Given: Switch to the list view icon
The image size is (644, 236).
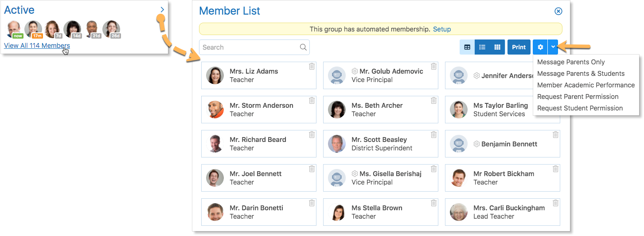Looking at the screenshot, I should (482, 47).
